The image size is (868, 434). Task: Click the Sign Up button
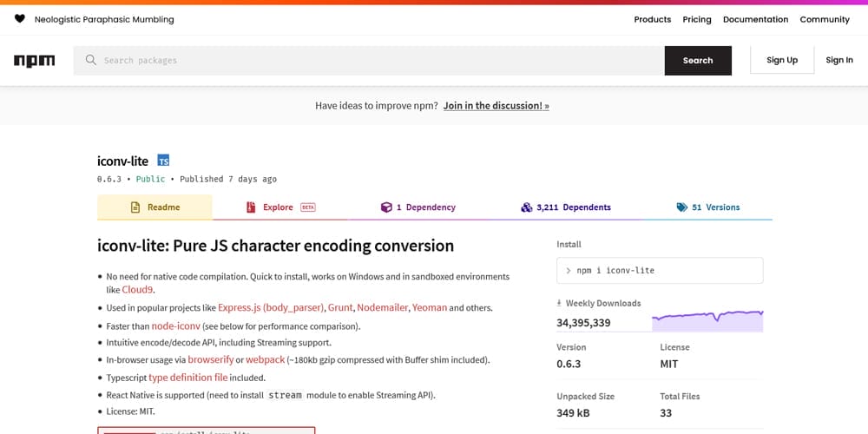[x=782, y=60]
